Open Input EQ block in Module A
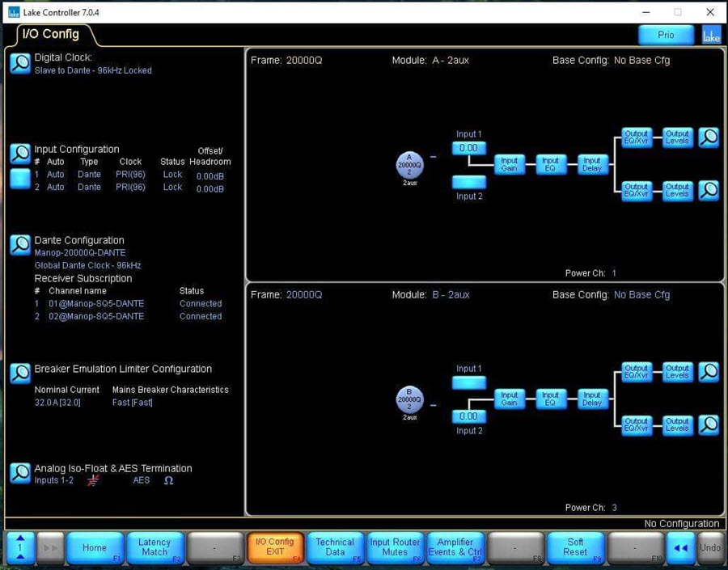The width and height of the screenshot is (728, 570). point(551,164)
